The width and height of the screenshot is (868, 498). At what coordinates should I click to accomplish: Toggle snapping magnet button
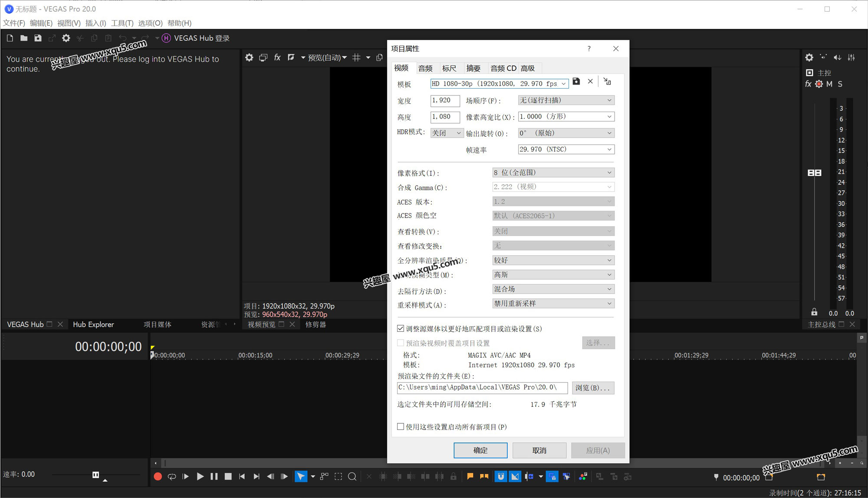[x=501, y=477]
